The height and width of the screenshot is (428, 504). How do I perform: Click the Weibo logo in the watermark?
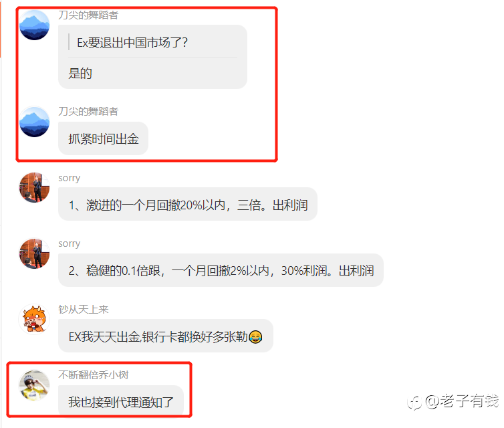(x=414, y=403)
